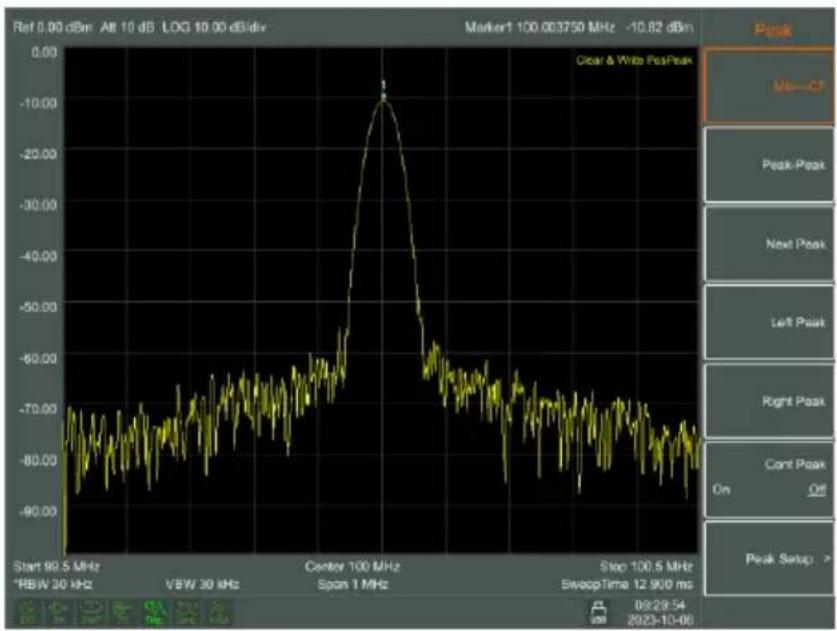Click the USB status icon
The height and width of the screenshot is (631, 837).
point(598,612)
